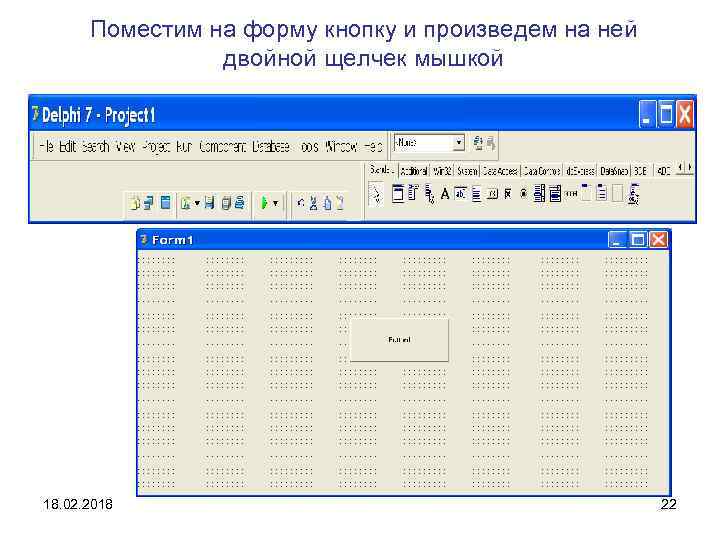Image resolution: width=720 pixels, height=540 pixels.
Task: Click the Save current desktop icon
Action: point(478,143)
